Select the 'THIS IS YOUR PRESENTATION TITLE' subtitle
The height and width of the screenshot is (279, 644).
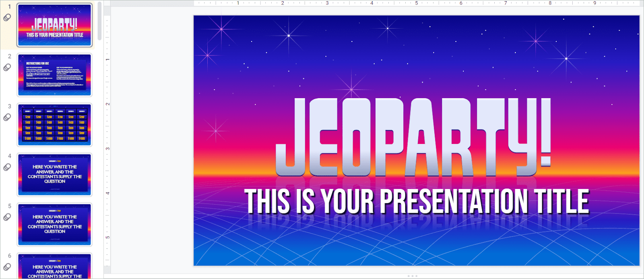point(417,201)
